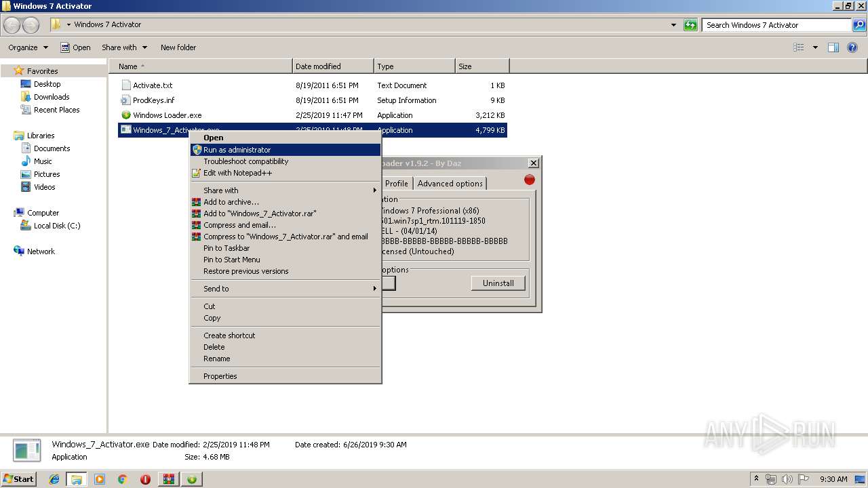Open the Pictures library

[x=47, y=174]
